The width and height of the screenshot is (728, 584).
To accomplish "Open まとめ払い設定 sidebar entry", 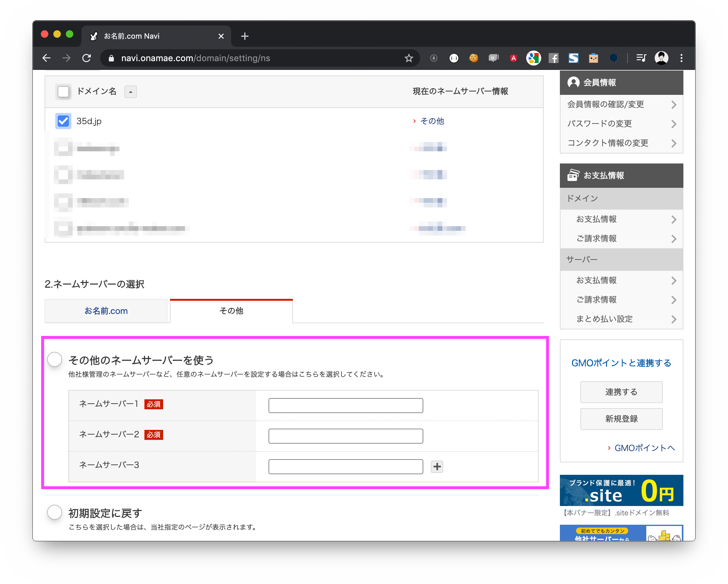I will tap(621, 319).
